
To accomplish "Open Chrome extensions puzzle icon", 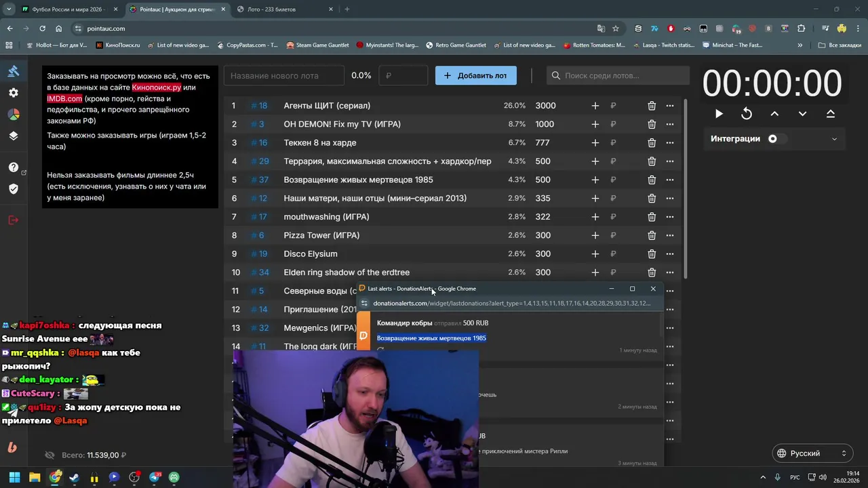I will tap(802, 28).
